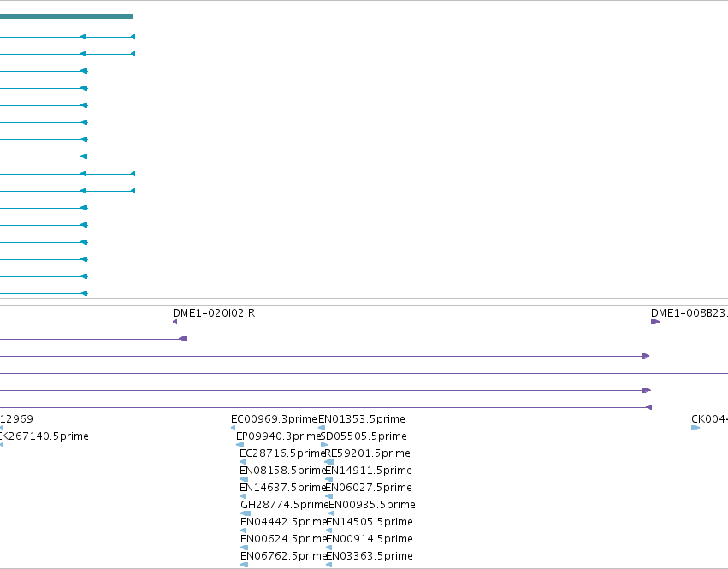Viewport: 728px width, 569px height.
Task: Click the EN06762.5prime EST label
Action: [284, 556]
